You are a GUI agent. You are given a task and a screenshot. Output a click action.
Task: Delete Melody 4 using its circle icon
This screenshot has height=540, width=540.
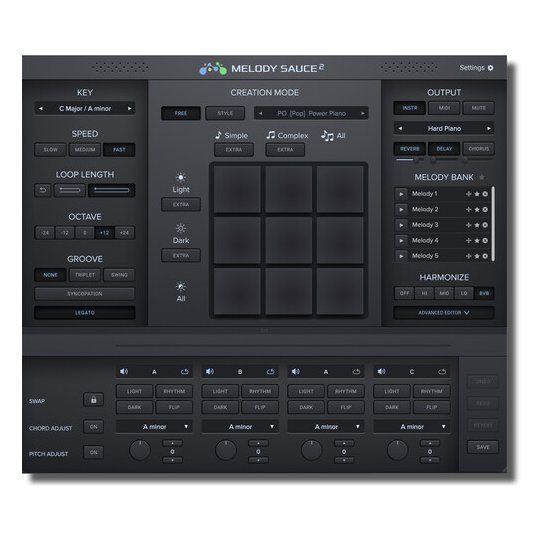(x=485, y=240)
